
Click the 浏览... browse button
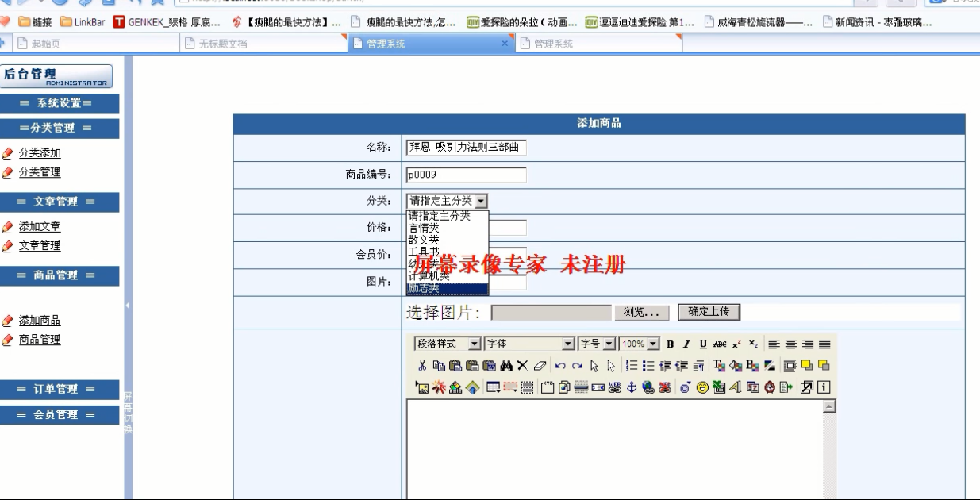641,312
